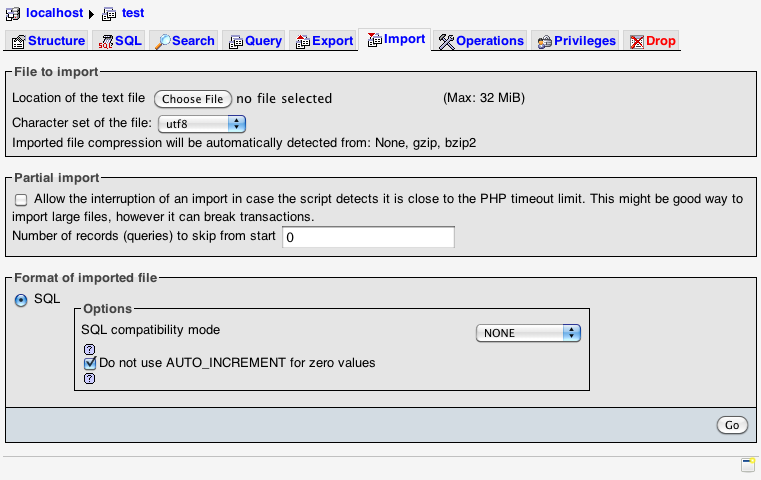The image size is (761, 480).
Task: Click the Go button
Action: [732, 425]
